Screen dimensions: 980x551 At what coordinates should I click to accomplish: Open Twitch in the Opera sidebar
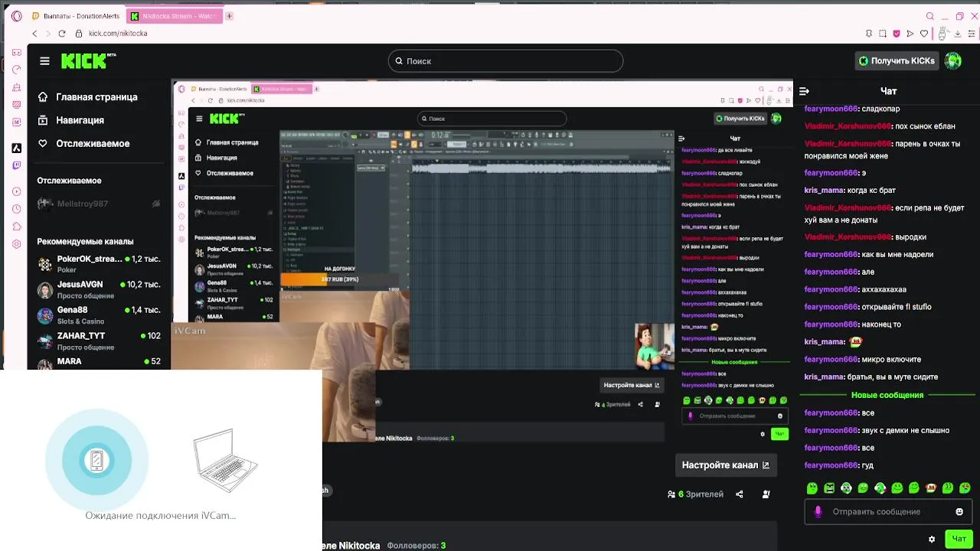[16, 165]
